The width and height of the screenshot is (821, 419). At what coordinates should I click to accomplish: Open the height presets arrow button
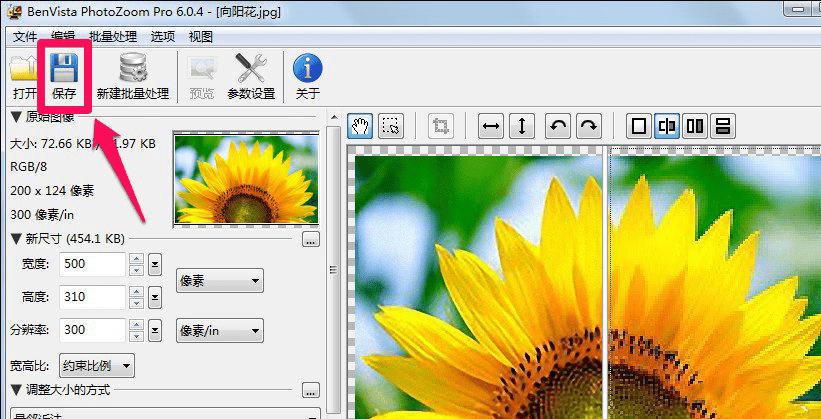coord(154,297)
